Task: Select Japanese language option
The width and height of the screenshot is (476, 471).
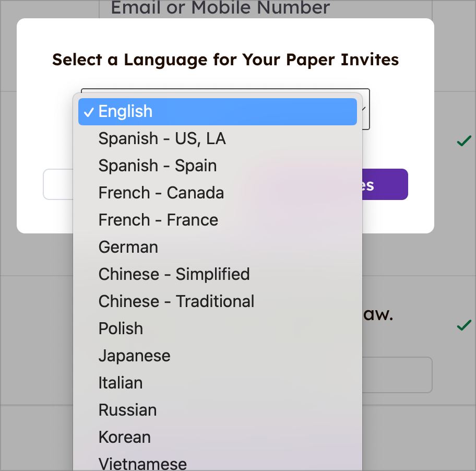Action: [x=134, y=356]
